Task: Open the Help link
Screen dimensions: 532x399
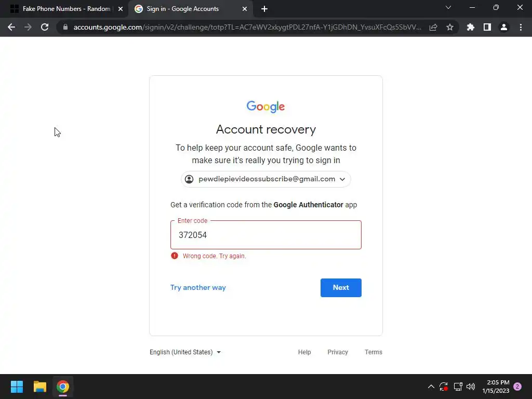Action: pyautogui.click(x=304, y=352)
